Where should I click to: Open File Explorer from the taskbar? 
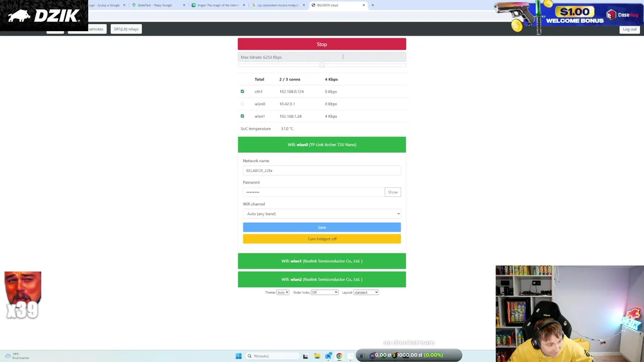tap(317, 356)
